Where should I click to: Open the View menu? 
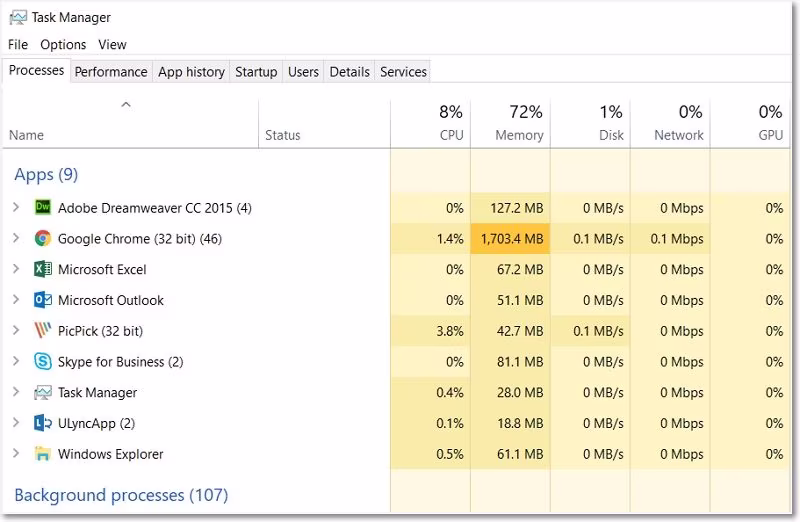pos(112,44)
